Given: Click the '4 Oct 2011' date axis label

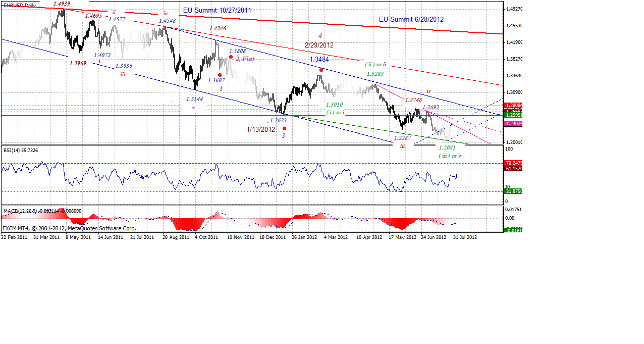Looking at the screenshot, I should pyautogui.click(x=207, y=236).
